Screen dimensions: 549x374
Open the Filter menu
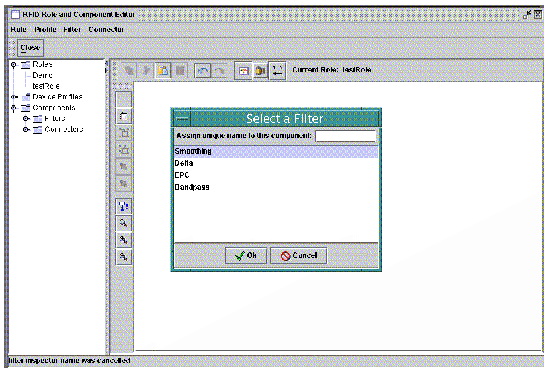coord(72,29)
